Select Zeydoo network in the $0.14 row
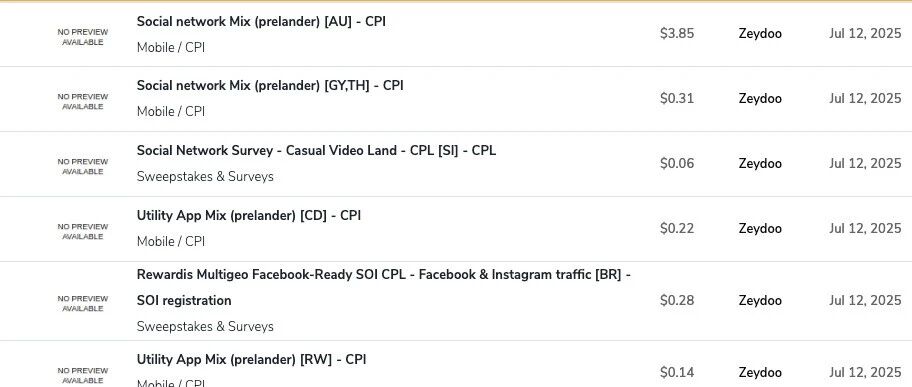The height and width of the screenshot is (387, 912). tap(760, 372)
